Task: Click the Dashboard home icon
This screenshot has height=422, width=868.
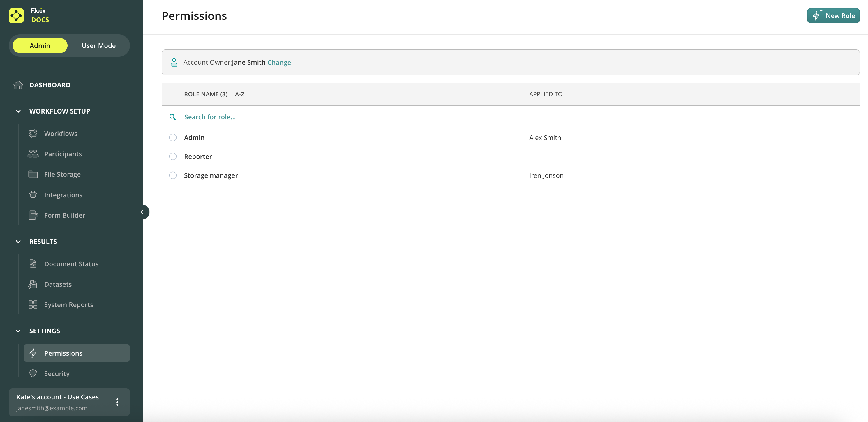Action: (18, 85)
